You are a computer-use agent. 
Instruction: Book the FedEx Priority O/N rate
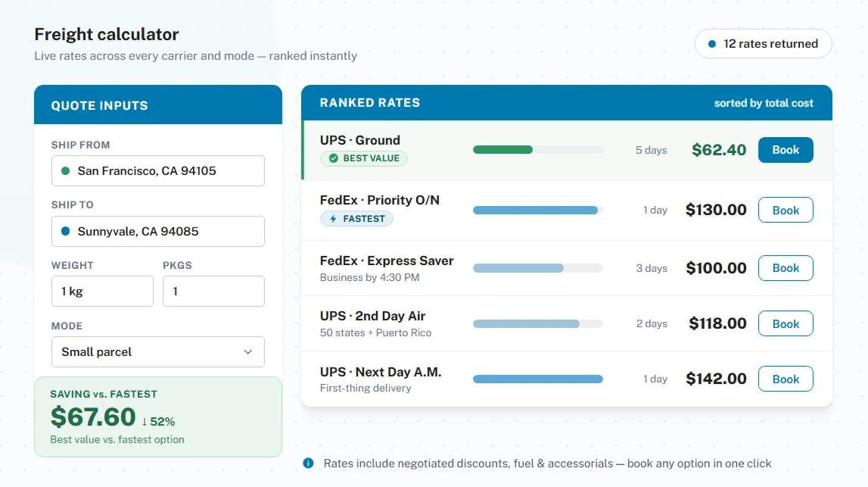(x=786, y=210)
